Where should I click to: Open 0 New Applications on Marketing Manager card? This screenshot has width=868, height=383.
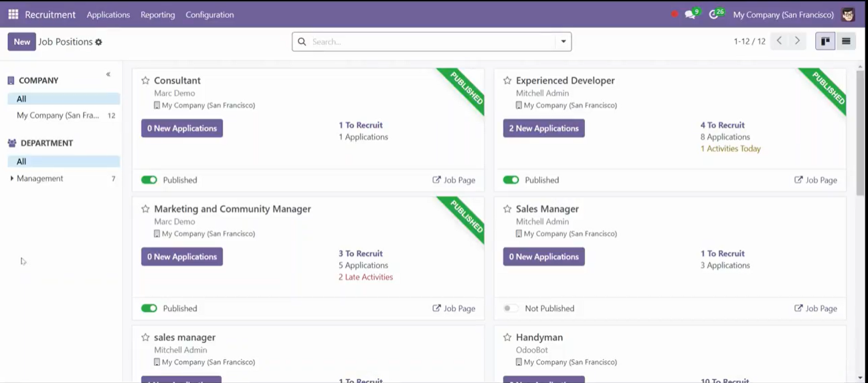(x=182, y=257)
